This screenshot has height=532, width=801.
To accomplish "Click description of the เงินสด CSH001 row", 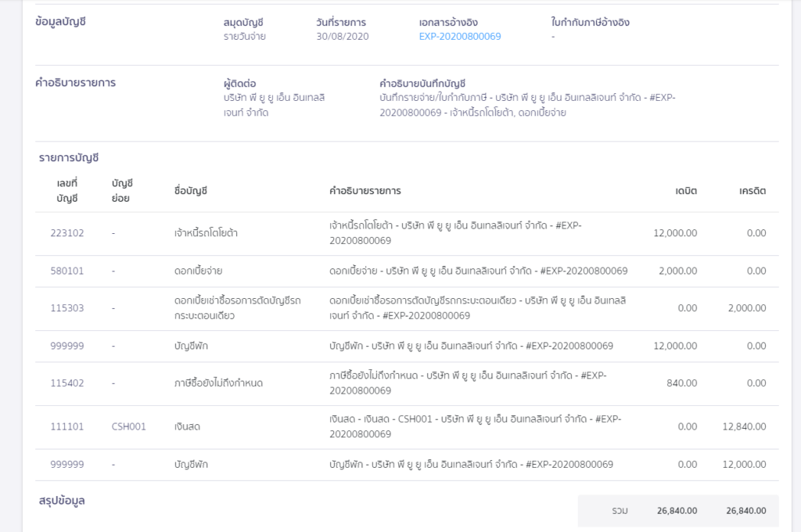I will pyautogui.click(x=475, y=426).
